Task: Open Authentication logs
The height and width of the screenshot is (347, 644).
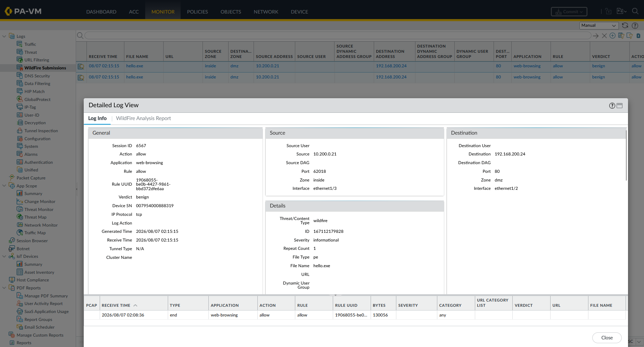Action: (x=39, y=162)
